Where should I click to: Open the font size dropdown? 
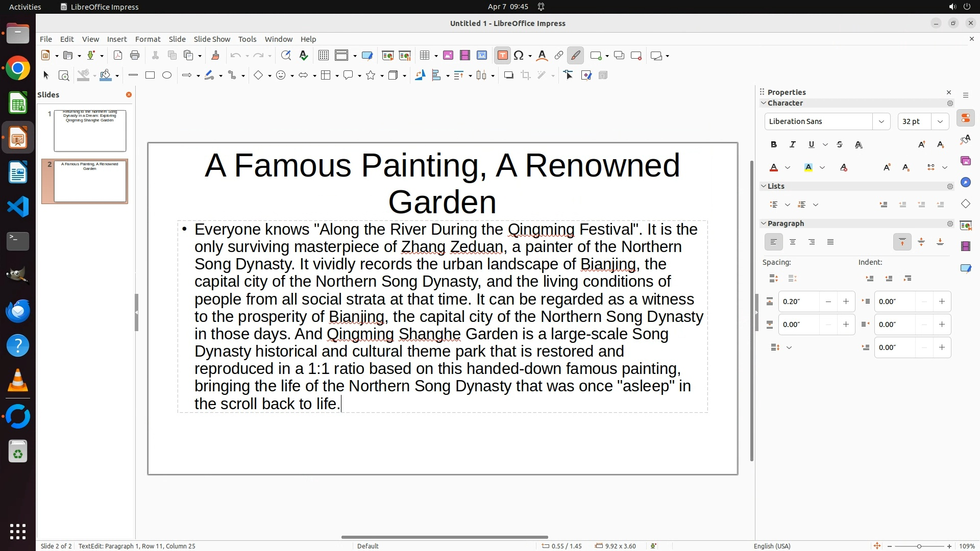pos(940,121)
